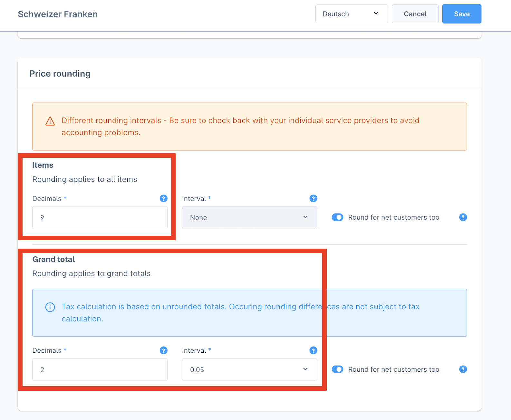Open help for Items net customers toggle
Screen dimensions: 511x420
click(x=463, y=217)
